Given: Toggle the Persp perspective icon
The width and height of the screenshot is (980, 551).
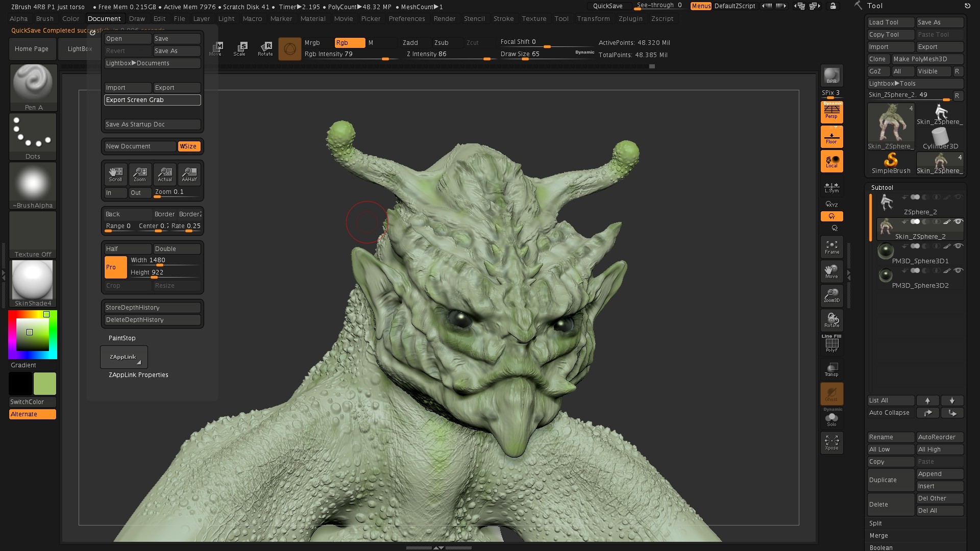Looking at the screenshot, I should coord(831,112).
